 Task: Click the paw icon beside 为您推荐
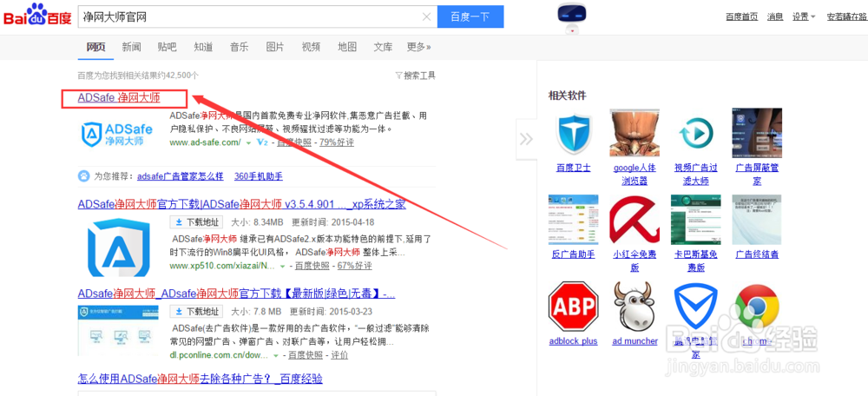pyautogui.click(x=83, y=176)
